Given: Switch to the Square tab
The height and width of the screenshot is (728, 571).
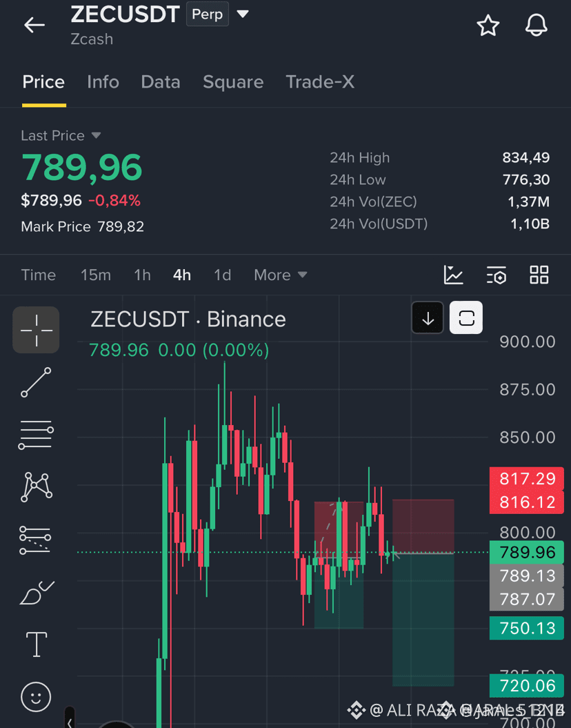Looking at the screenshot, I should click(233, 82).
